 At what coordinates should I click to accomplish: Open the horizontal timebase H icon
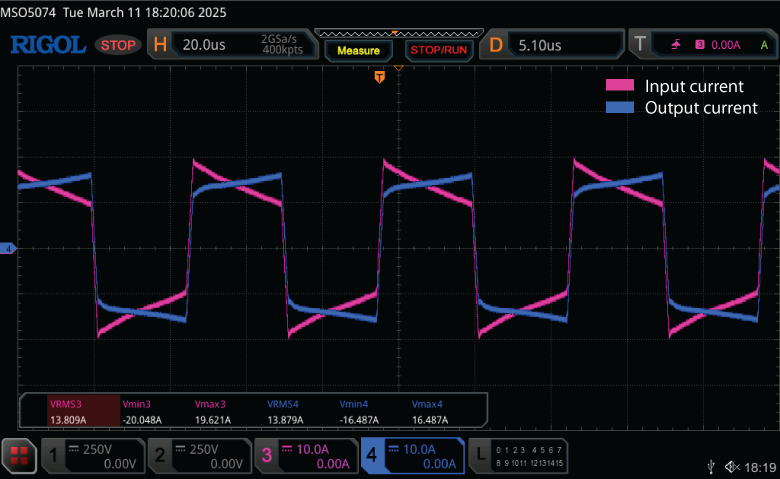(x=159, y=45)
